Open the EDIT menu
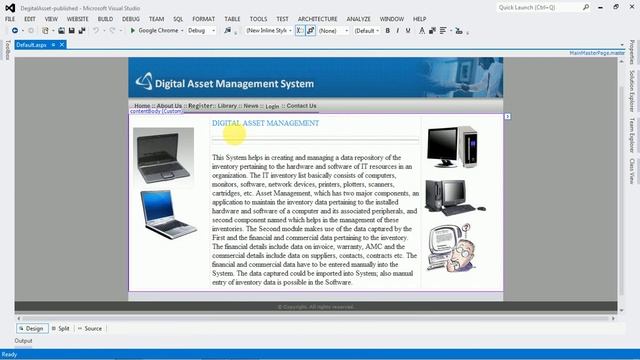Image resolution: width=640 pixels, height=360 pixels. pyautogui.click(x=30, y=19)
